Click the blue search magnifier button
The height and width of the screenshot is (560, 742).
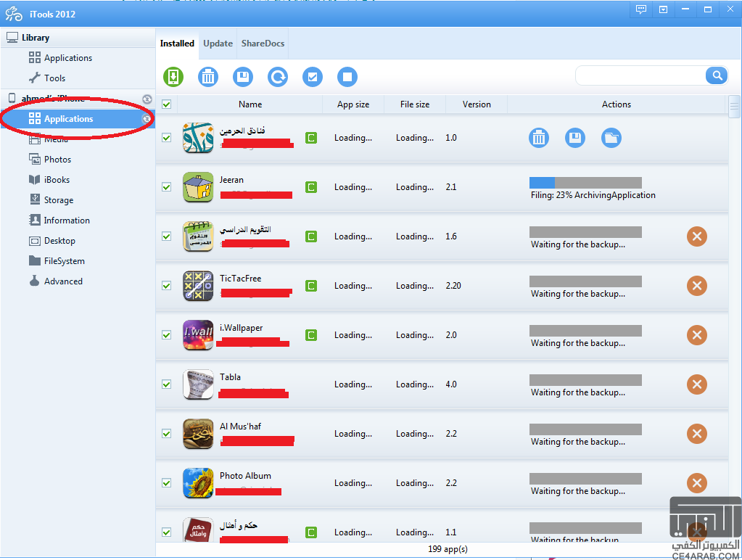(x=717, y=75)
